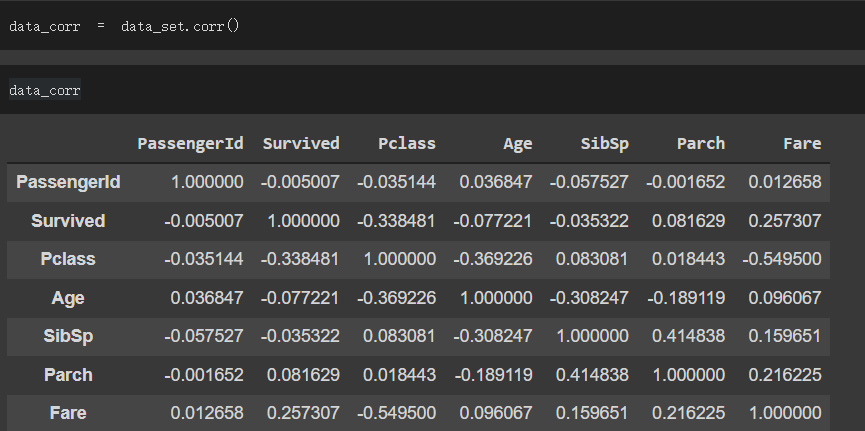The height and width of the screenshot is (431, 865).
Task: Click the data_set.corr() code cell
Action: click(432, 26)
